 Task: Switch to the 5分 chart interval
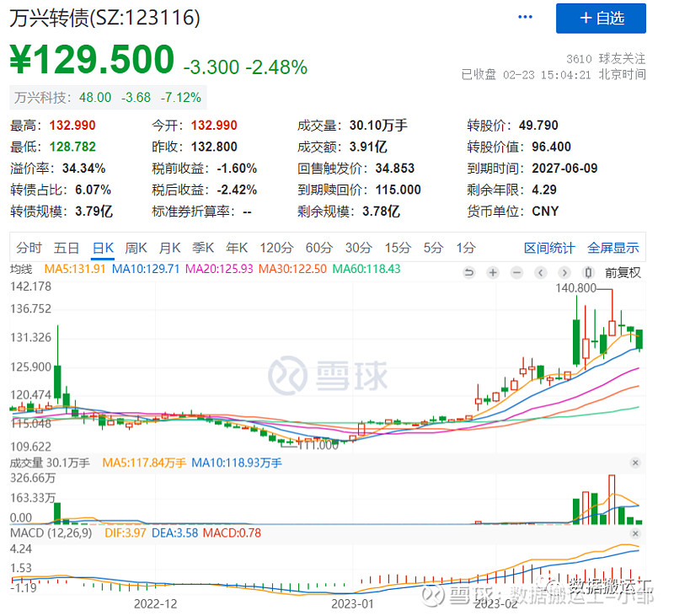click(433, 248)
